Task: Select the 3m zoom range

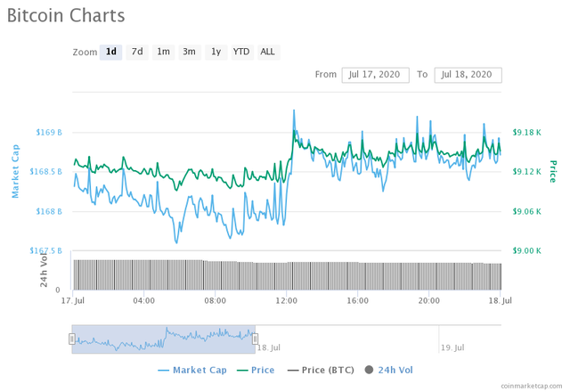Action: [x=190, y=52]
